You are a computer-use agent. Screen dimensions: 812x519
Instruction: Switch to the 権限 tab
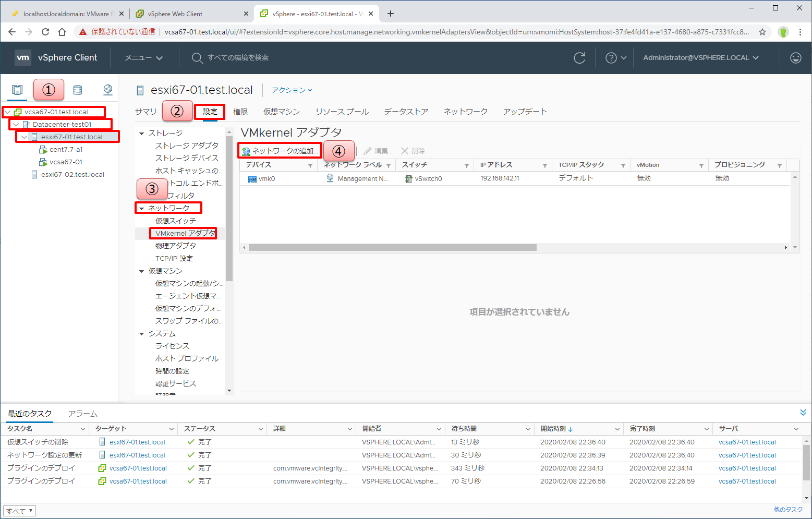point(240,112)
